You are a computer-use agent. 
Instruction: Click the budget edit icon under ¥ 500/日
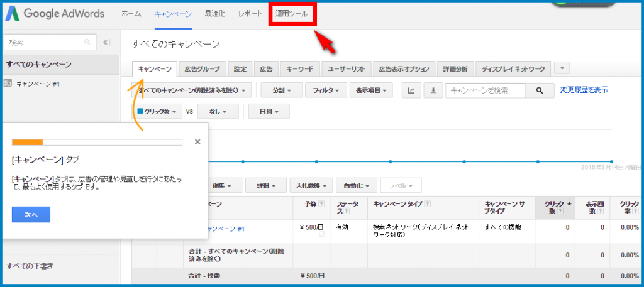click(x=322, y=234)
